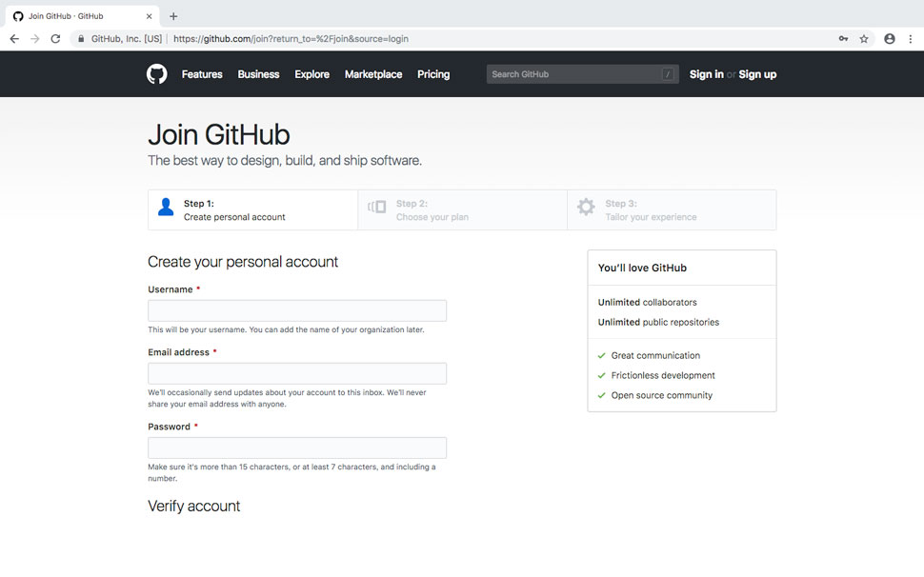Select the Join GitHub browser tab
The image size is (924, 577).
(x=83, y=16)
